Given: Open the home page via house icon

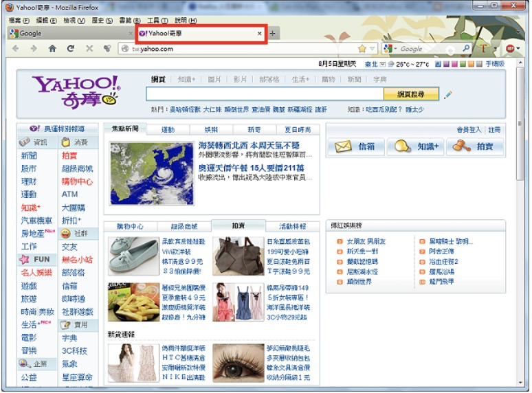Looking at the screenshot, I should pos(52,49).
